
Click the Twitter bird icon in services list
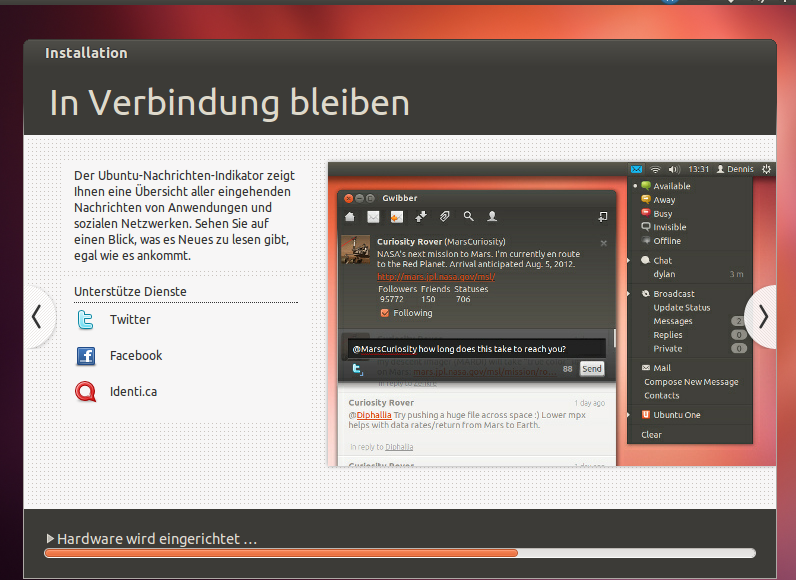[x=85, y=320]
